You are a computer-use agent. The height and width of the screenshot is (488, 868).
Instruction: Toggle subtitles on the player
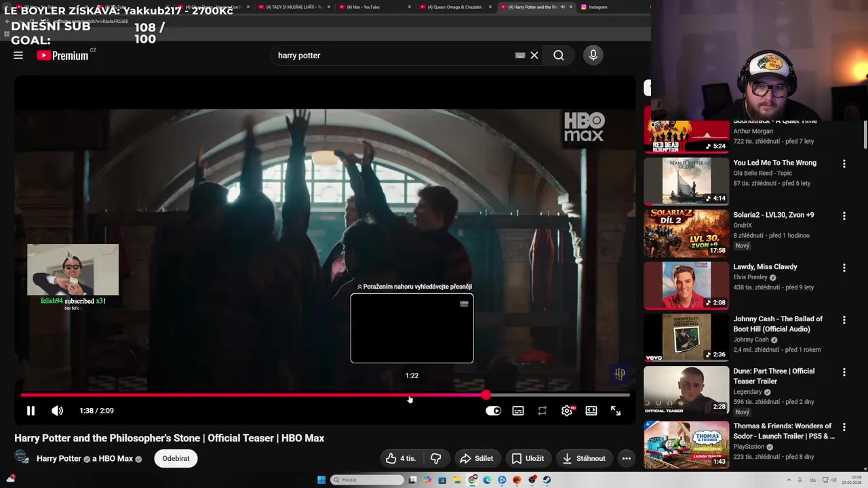[x=518, y=411]
